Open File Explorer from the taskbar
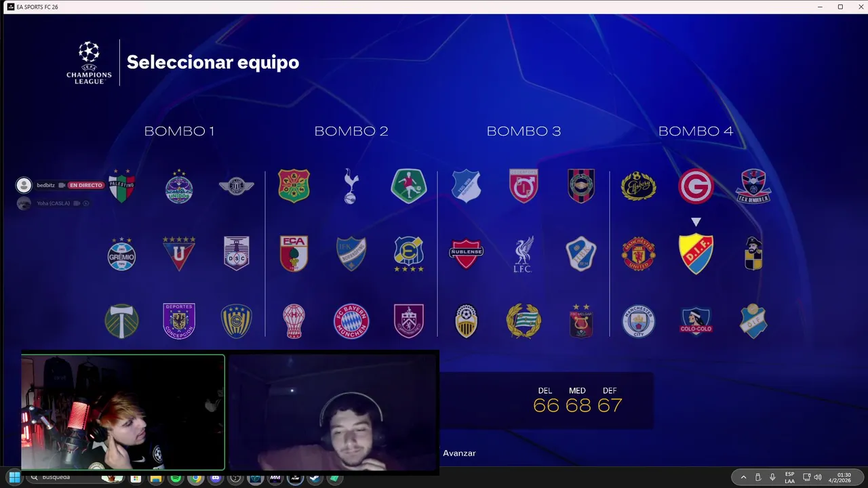868x488 pixels. click(x=156, y=478)
